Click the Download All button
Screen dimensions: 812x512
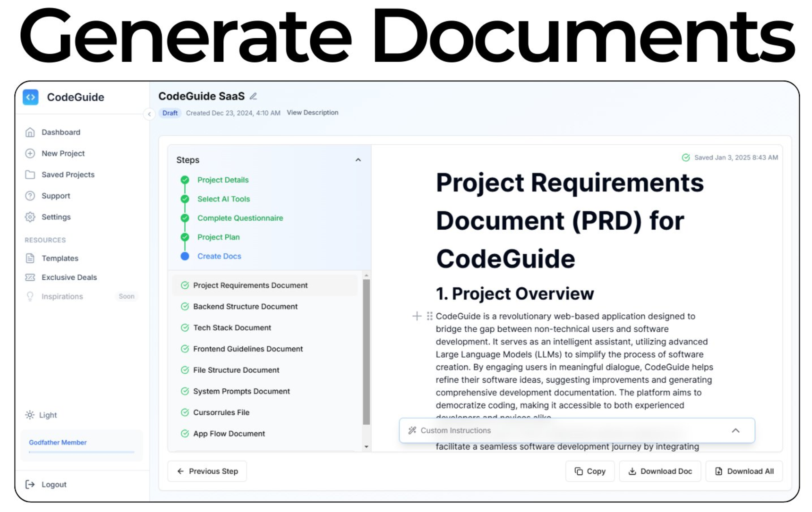[744, 471]
